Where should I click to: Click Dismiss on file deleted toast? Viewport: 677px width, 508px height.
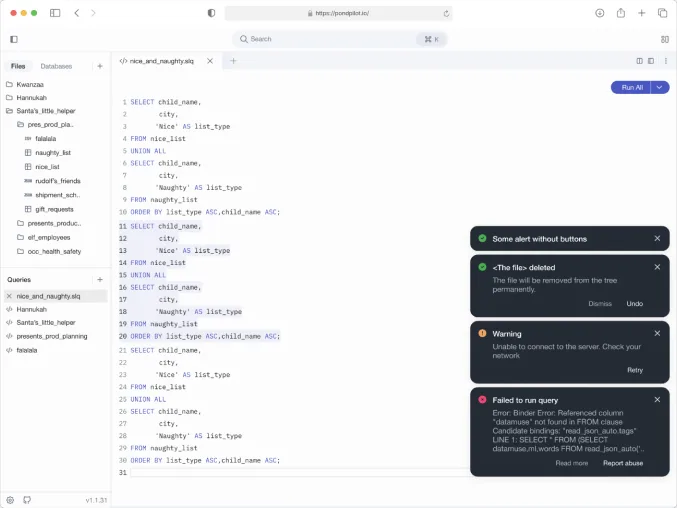pos(600,304)
